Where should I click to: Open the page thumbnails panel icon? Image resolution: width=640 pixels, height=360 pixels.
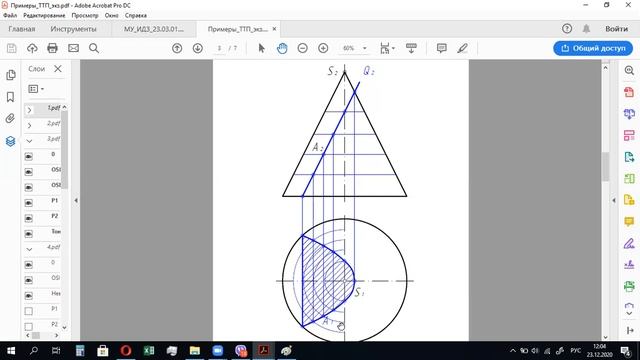coord(11,75)
